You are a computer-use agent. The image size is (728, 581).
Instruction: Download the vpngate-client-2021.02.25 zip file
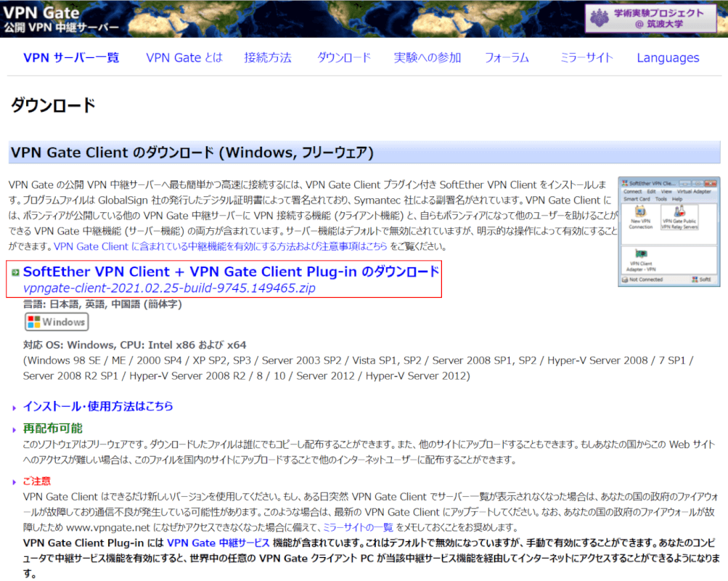coord(169,288)
